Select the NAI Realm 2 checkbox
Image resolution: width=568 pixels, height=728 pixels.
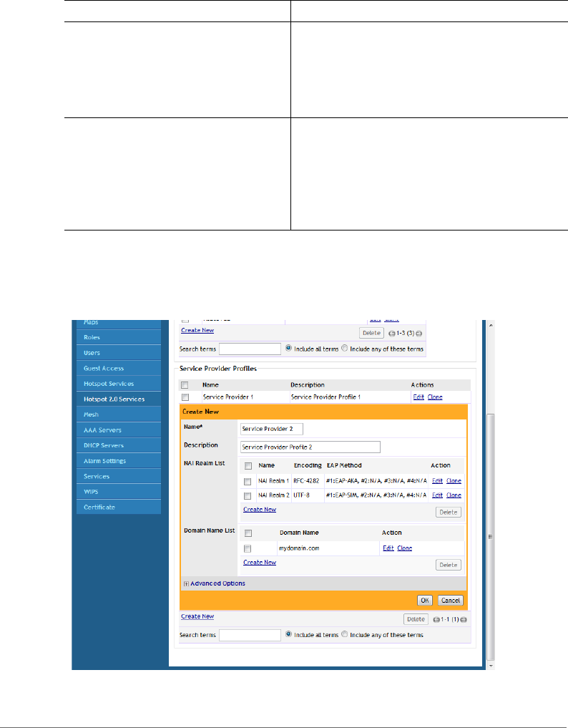pos(248,496)
